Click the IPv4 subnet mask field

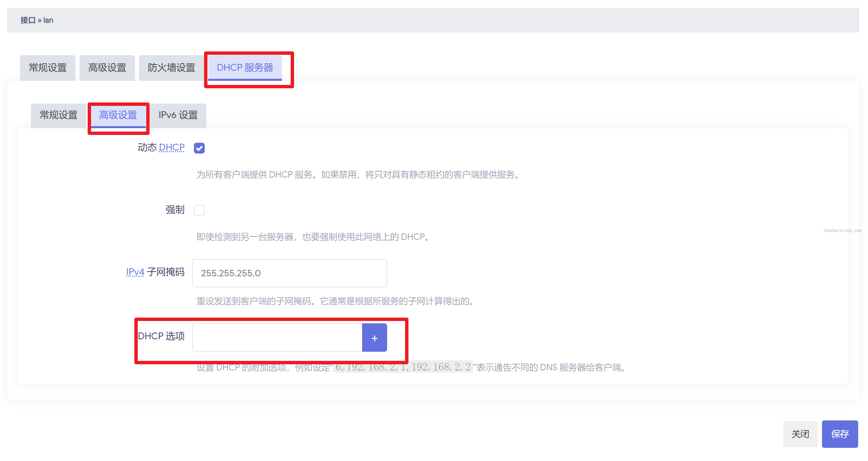coord(289,273)
